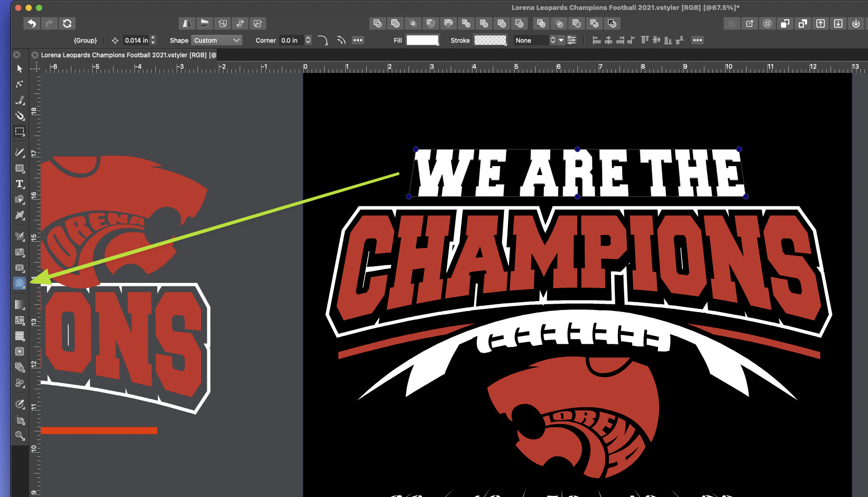Select the arrow pointer selection tool
This screenshot has height=497, width=868.
point(20,69)
